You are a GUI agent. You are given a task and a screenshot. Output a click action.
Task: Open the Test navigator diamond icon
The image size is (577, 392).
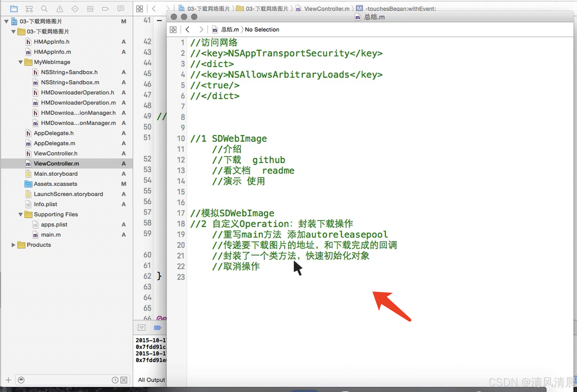(x=75, y=9)
